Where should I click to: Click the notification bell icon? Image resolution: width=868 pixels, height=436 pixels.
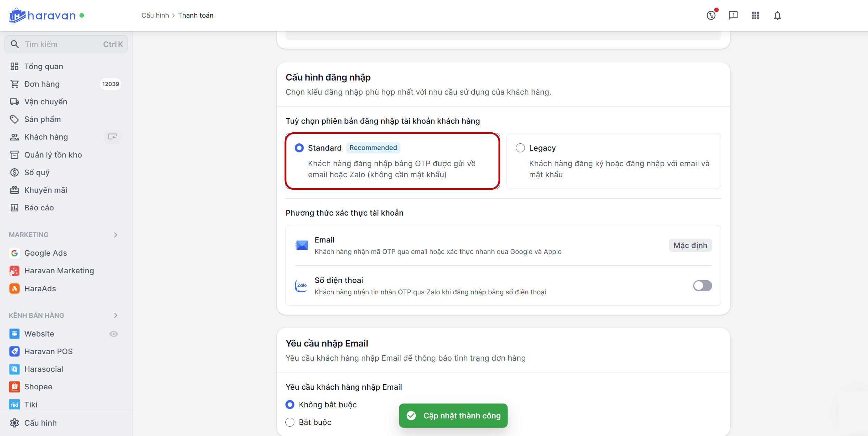(777, 16)
